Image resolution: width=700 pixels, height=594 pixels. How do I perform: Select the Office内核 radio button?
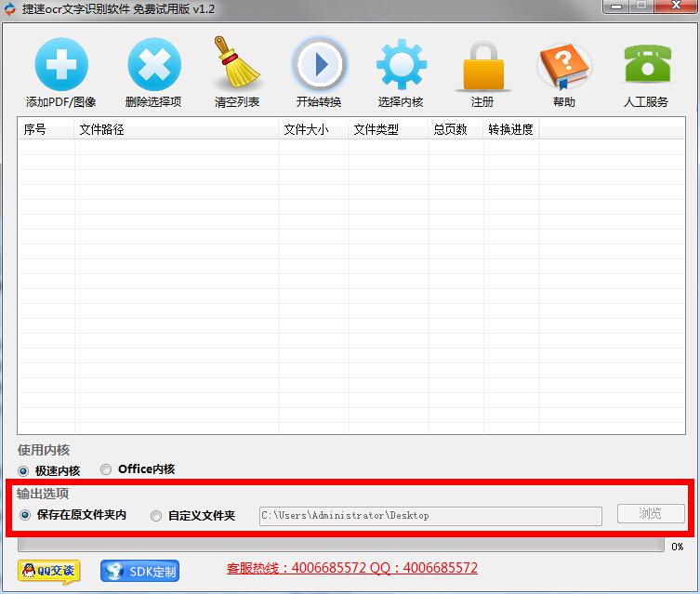tap(106, 469)
